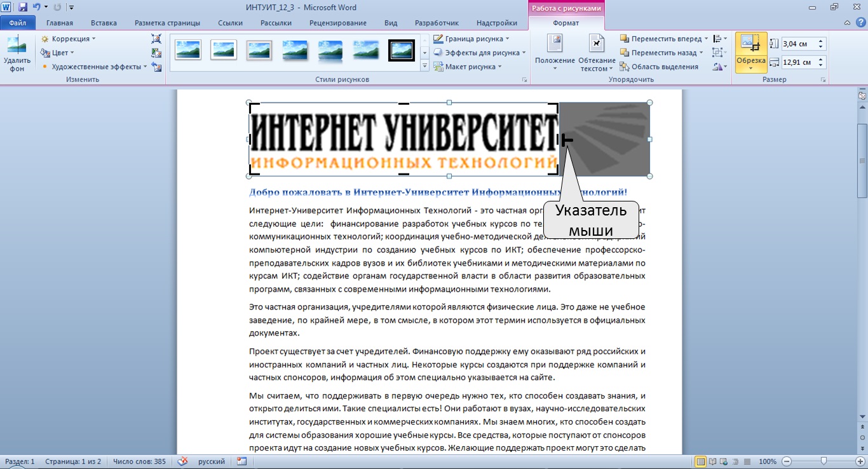Viewport: 868px width, 469px height.
Task: Minimize the ribbon with the caret icon
Action: click(847, 23)
